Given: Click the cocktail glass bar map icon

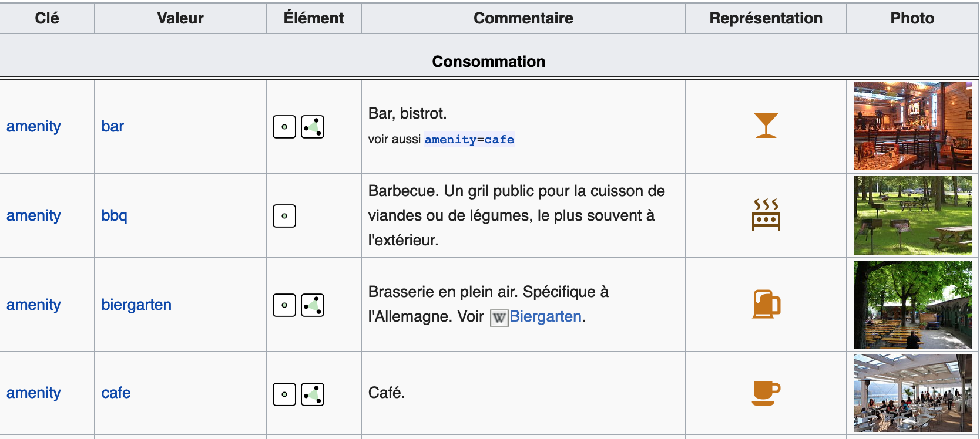Looking at the screenshot, I should [x=766, y=126].
